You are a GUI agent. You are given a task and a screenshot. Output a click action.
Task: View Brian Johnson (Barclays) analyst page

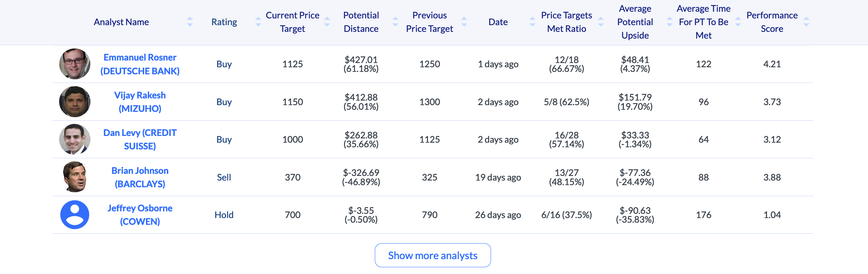tap(140, 177)
